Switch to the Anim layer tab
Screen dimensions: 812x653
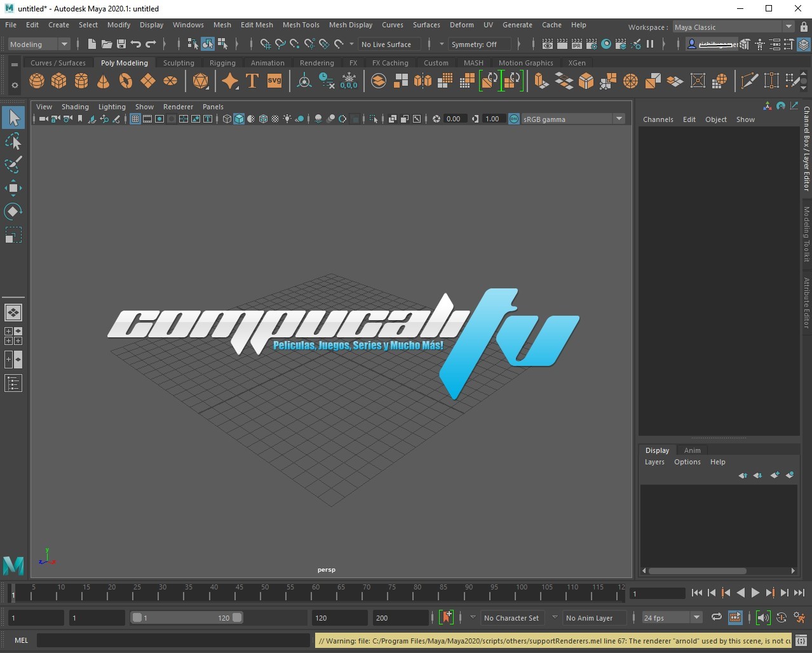coord(693,450)
